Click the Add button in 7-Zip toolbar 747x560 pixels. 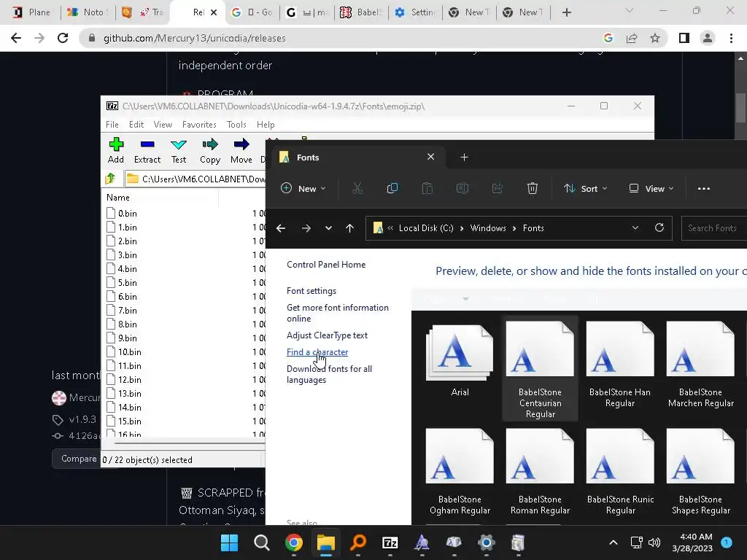point(116,150)
